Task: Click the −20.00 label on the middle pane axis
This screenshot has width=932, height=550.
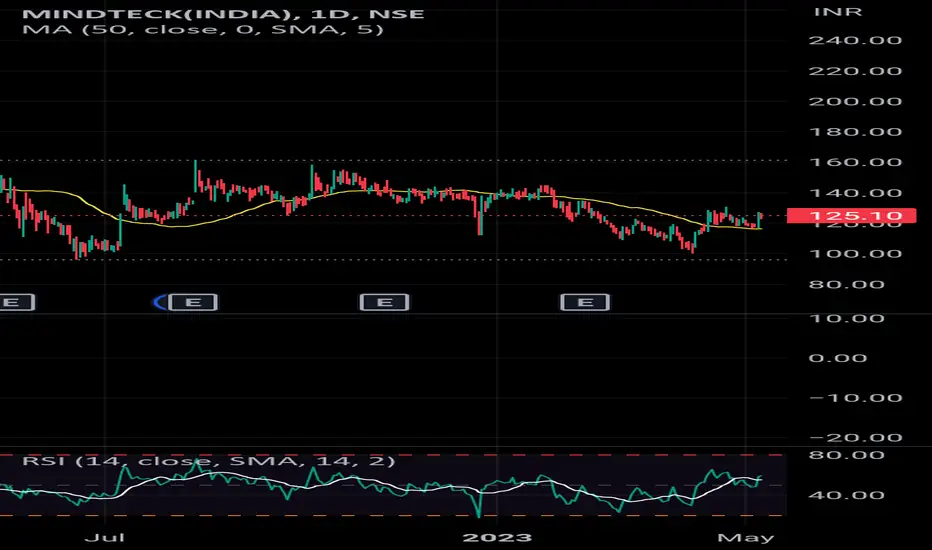Action: (855, 438)
